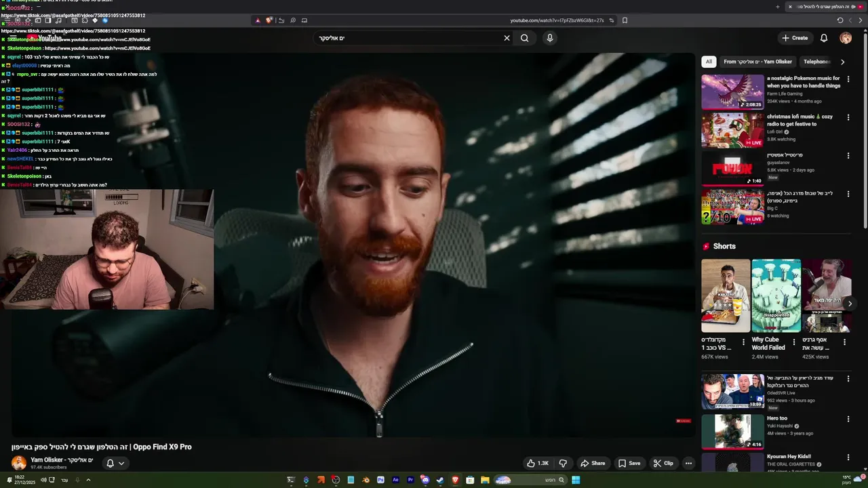Screen dimensions: 868x488
Task: Show next filter chips with arrow
Action: click(842, 62)
